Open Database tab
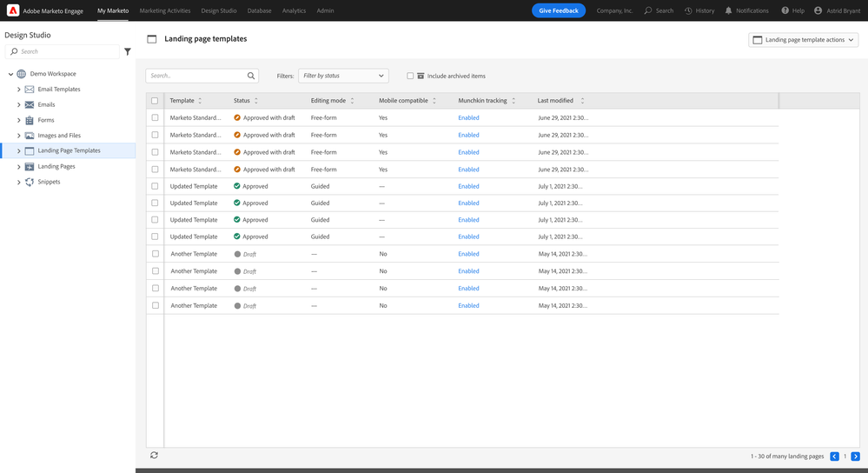Screen dimensions: 868x473 259,10
